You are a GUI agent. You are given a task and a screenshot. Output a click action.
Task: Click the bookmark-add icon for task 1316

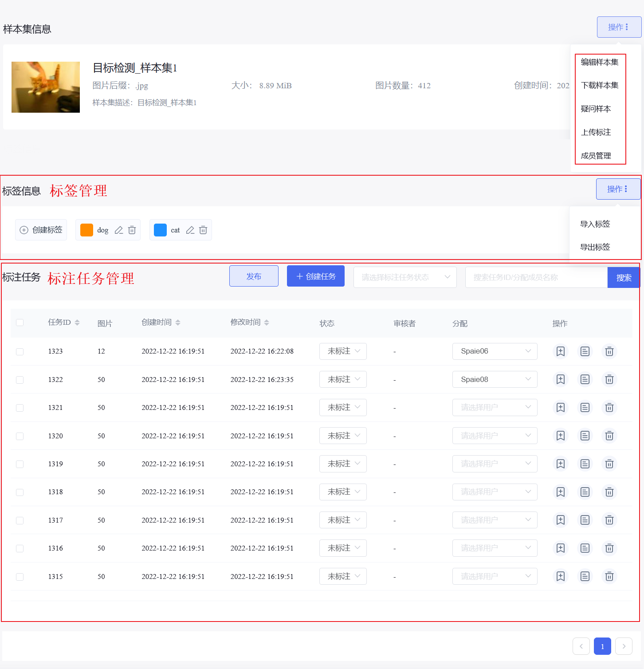pyautogui.click(x=561, y=548)
